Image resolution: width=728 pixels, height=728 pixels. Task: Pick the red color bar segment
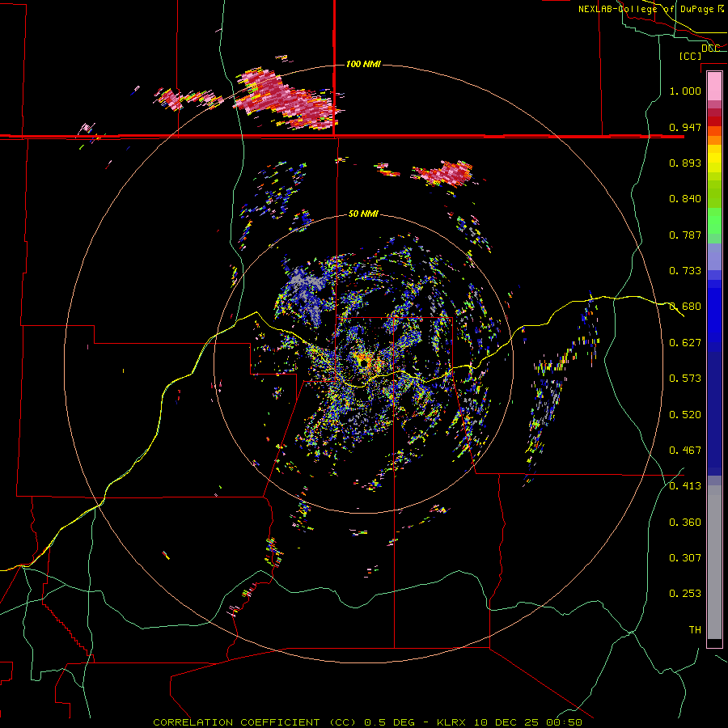click(x=714, y=121)
